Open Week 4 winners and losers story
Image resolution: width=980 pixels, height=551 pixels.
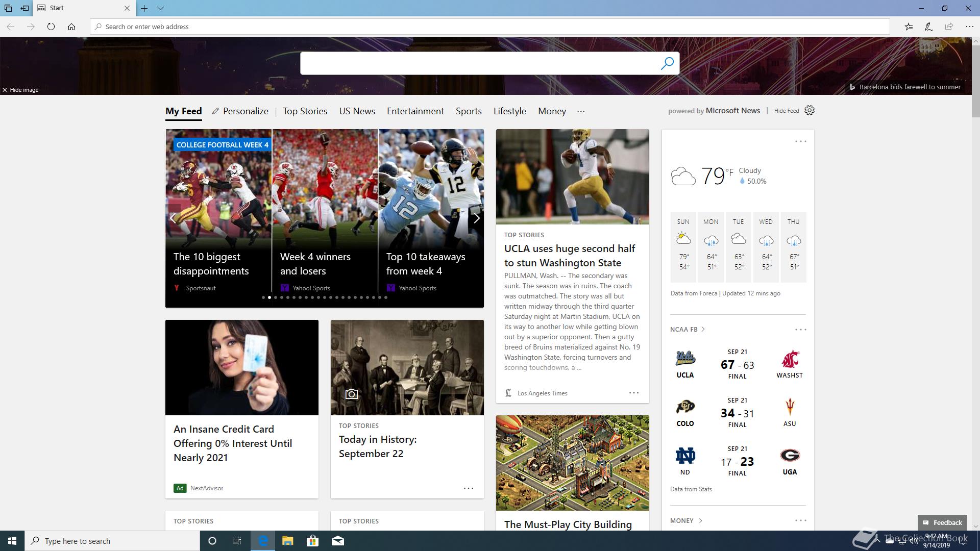pos(315,264)
